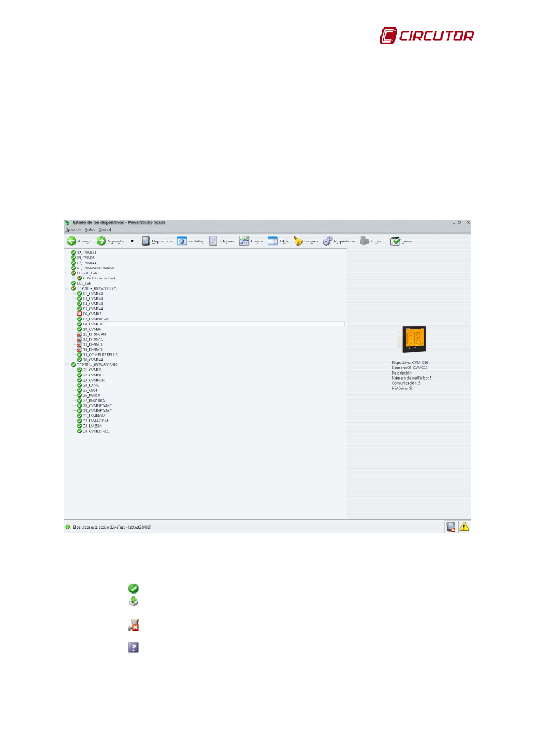This screenshot has height=756, width=535.
Task: Collapse the TCP2RS+_002645003d49 node
Action: tap(67, 365)
